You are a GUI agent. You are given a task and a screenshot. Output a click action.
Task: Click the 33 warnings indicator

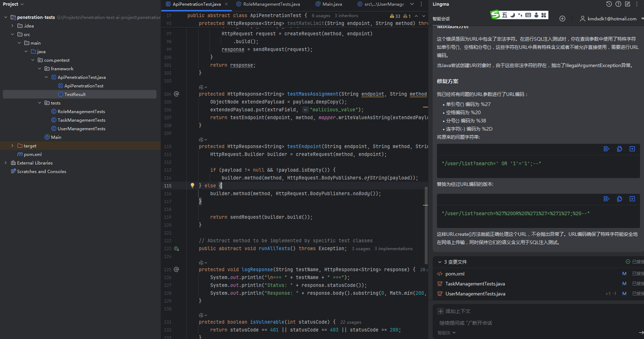[x=395, y=16]
